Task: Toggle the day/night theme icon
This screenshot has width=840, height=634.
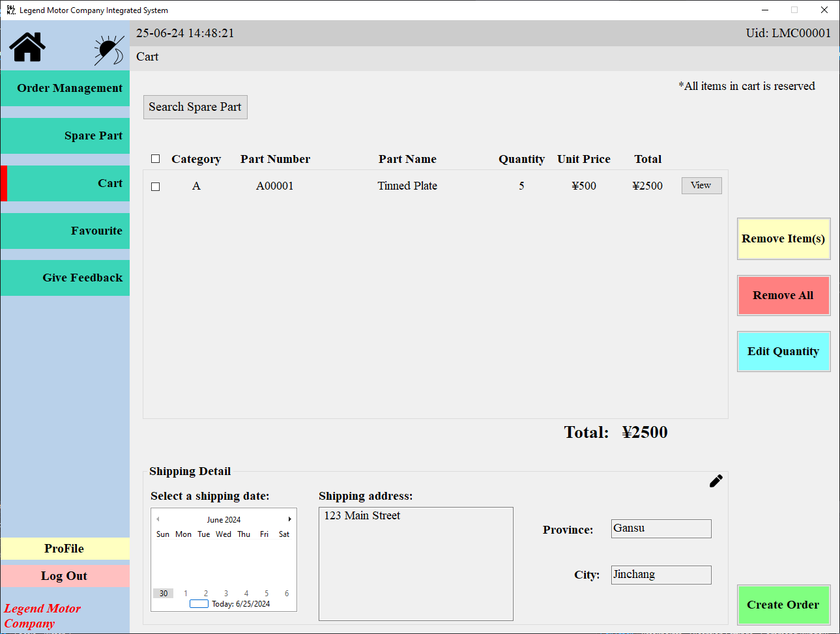Action: pos(108,50)
